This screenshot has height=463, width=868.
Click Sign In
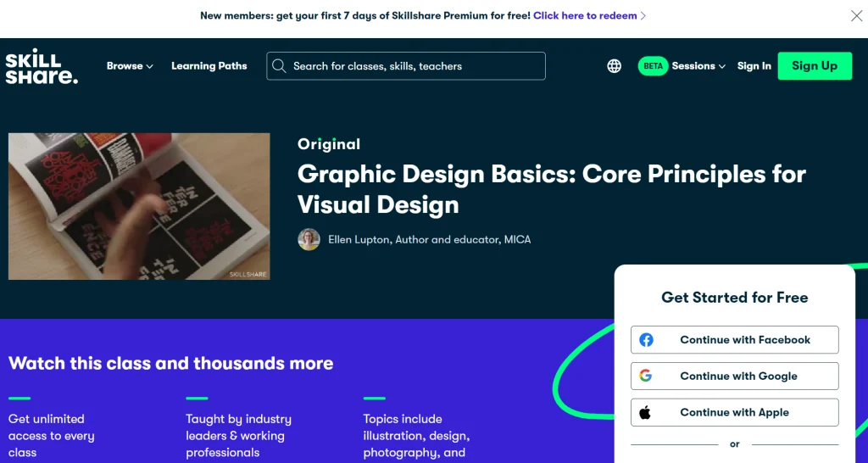point(754,66)
